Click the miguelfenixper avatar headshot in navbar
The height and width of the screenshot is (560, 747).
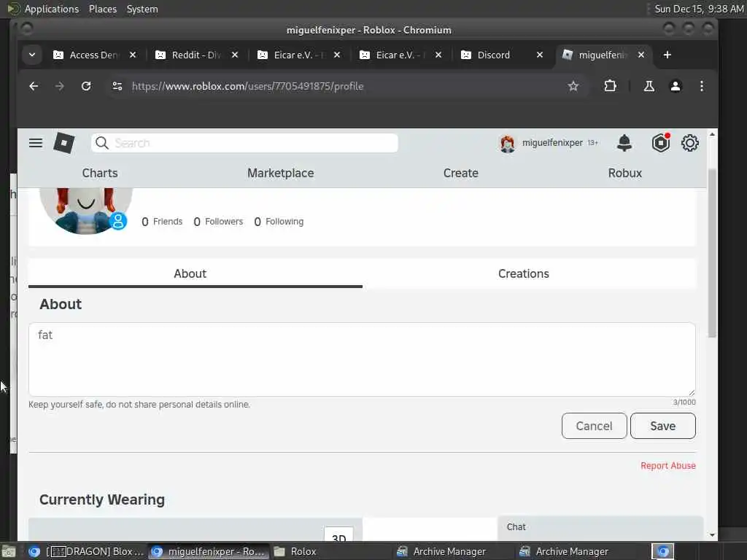tap(508, 143)
